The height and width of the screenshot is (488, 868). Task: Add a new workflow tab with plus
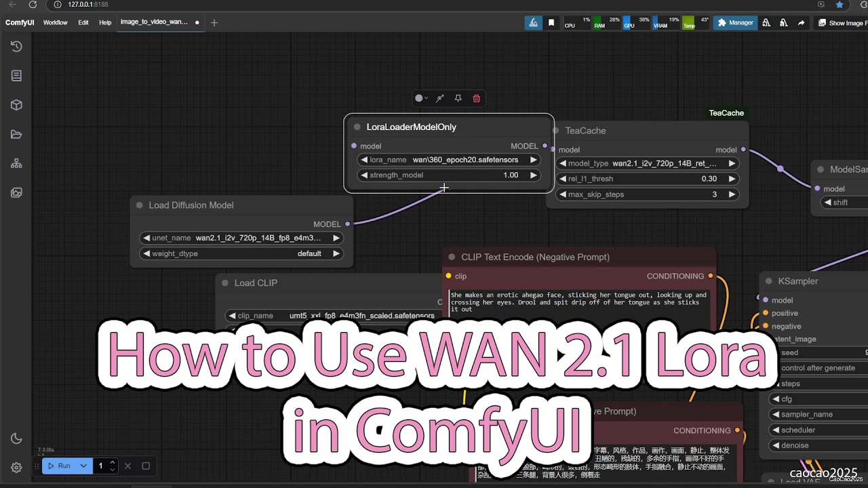[214, 22]
